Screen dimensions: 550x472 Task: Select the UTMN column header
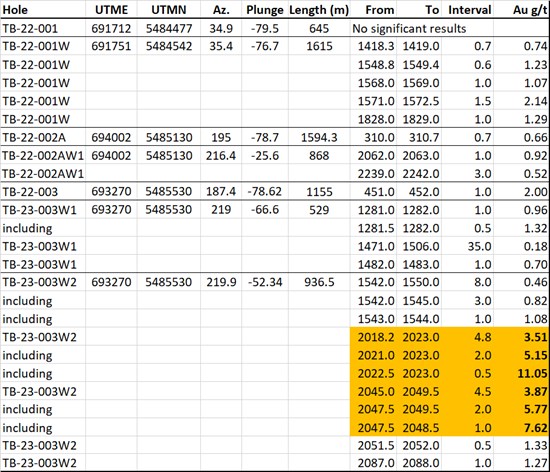click(x=169, y=10)
